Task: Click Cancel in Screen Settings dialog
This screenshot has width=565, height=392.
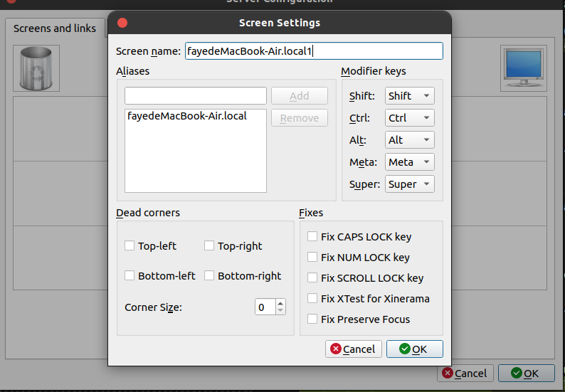Action: (x=353, y=349)
